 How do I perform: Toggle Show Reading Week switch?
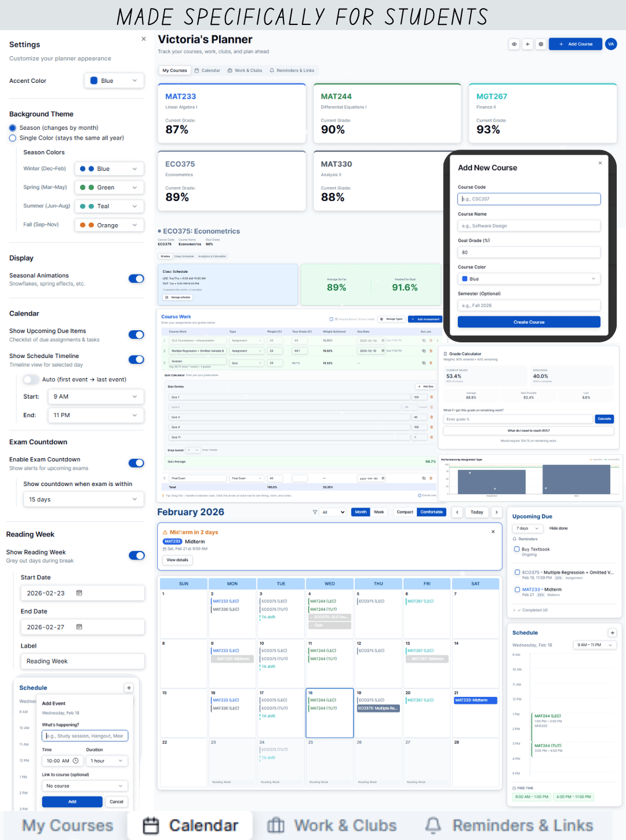[136, 556]
